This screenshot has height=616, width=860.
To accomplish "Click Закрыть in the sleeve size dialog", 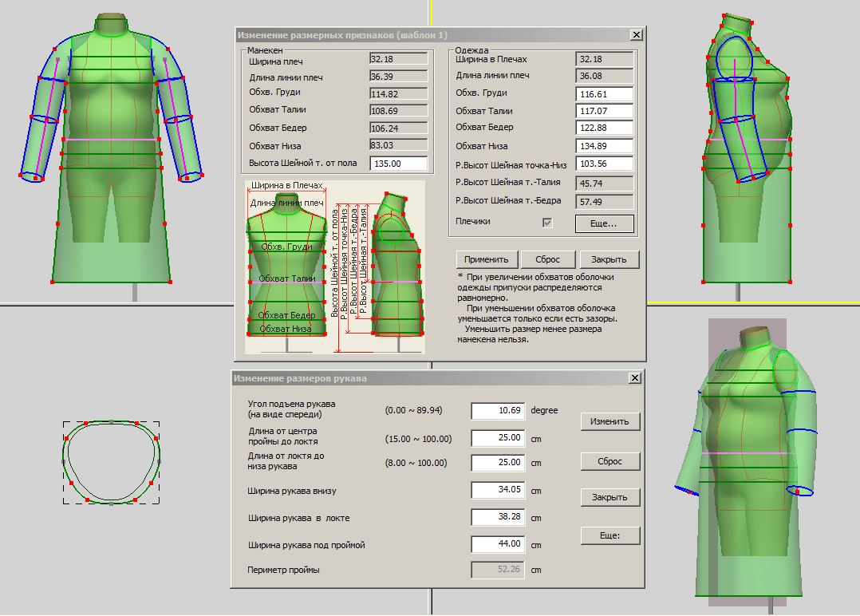I will coord(609,497).
